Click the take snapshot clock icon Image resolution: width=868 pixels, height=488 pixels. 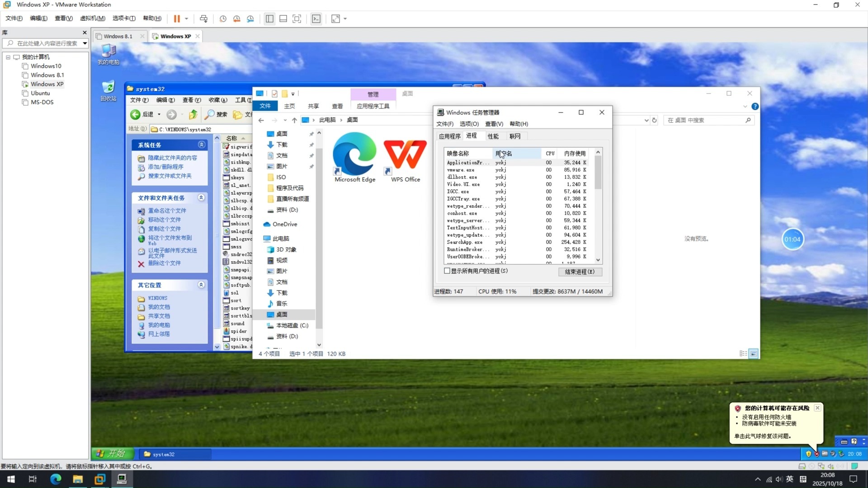[223, 19]
